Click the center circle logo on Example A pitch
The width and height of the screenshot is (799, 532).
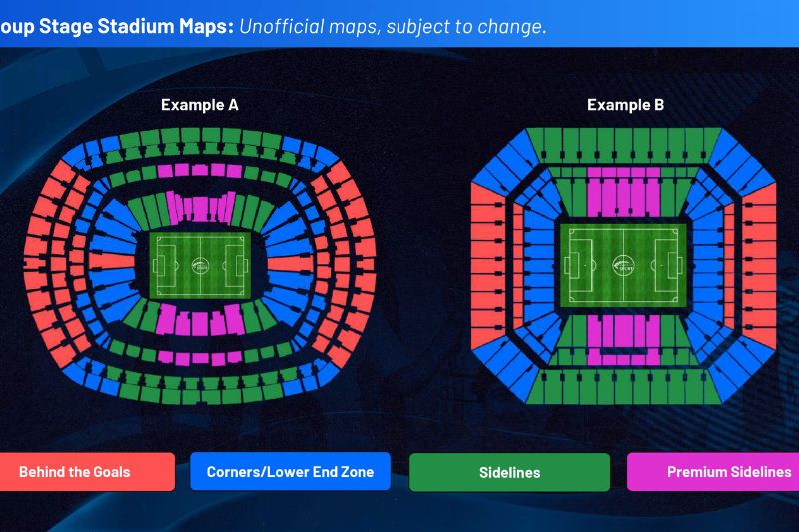[x=200, y=266]
